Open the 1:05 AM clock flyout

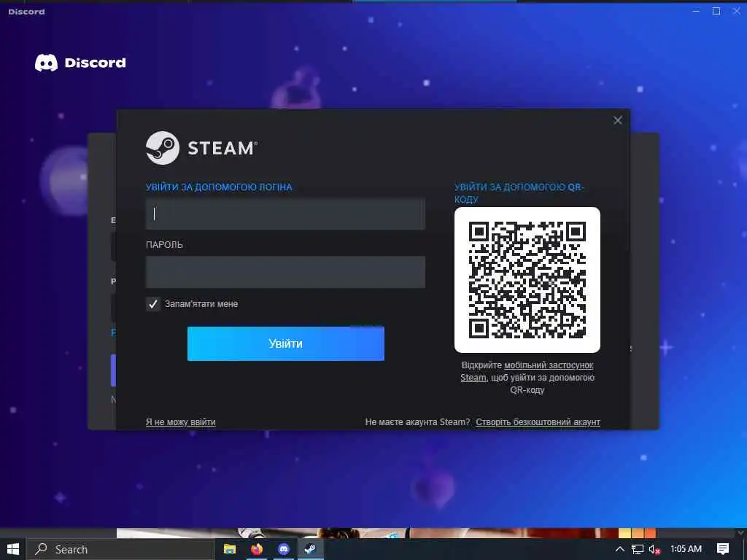(x=686, y=549)
